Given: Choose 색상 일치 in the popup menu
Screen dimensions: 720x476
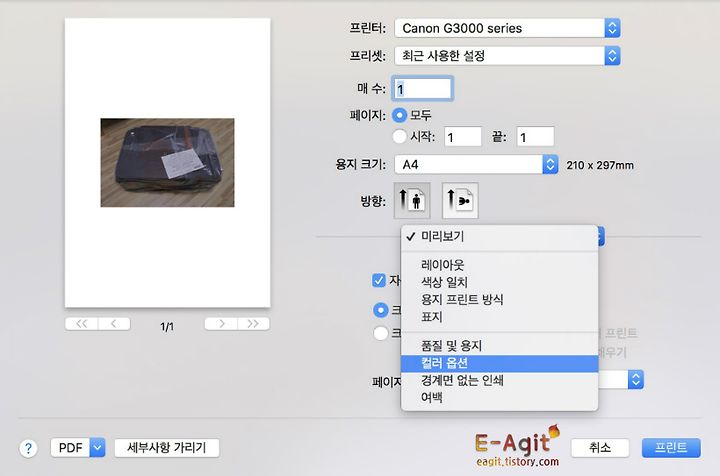Looking at the screenshot, I should [x=500, y=282].
